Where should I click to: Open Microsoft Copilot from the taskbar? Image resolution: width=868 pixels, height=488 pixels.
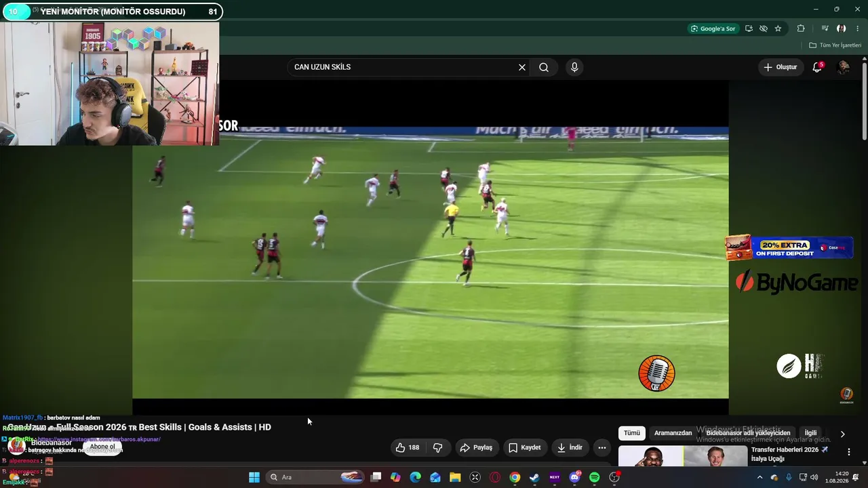coord(396,477)
